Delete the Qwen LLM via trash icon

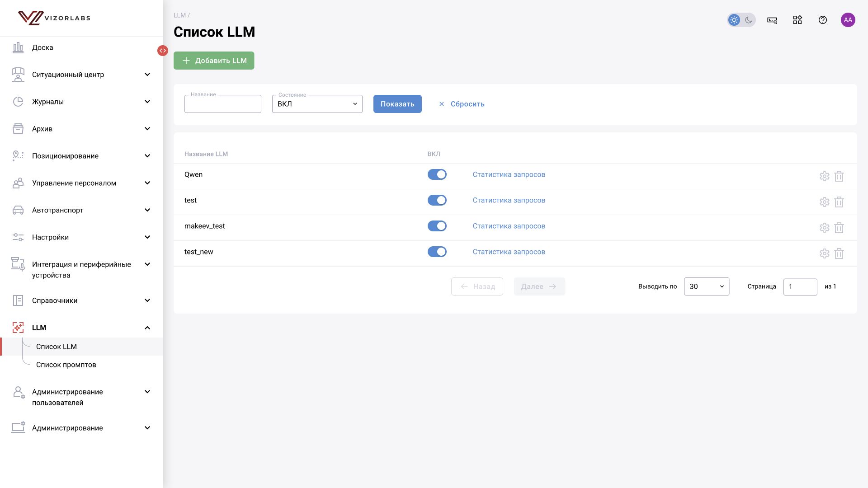point(839,176)
